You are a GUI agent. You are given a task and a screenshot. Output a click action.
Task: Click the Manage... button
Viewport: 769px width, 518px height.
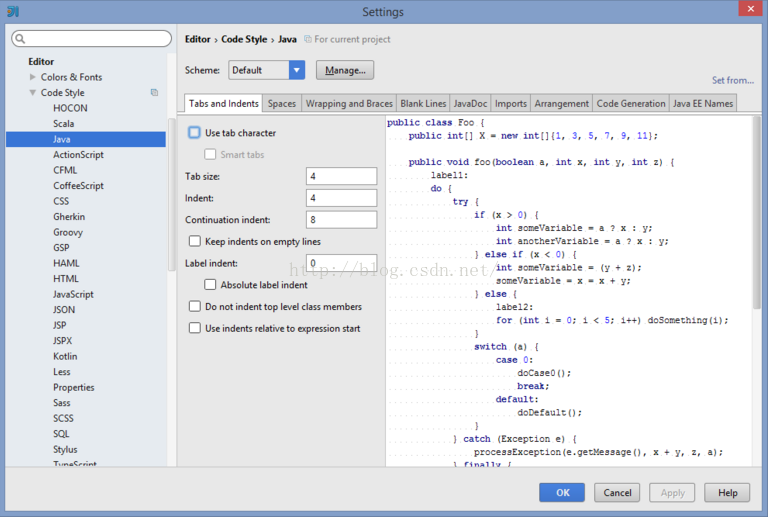(x=345, y=70)
